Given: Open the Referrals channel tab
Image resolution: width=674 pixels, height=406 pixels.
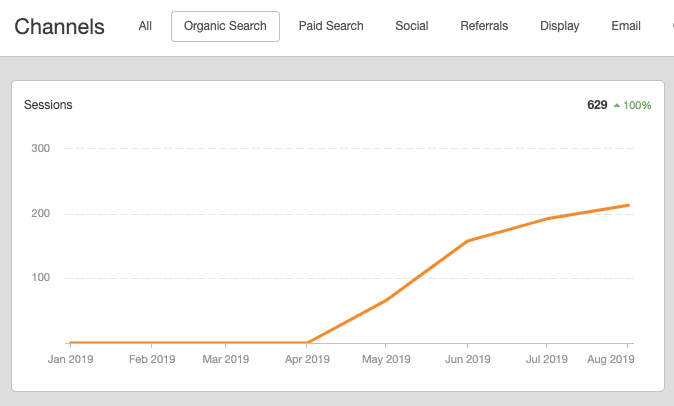Looking at the screenshot, I should tap(484, 26).
